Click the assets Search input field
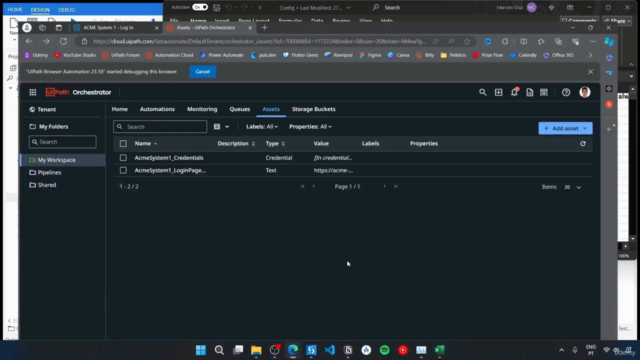 click(160, 127)
